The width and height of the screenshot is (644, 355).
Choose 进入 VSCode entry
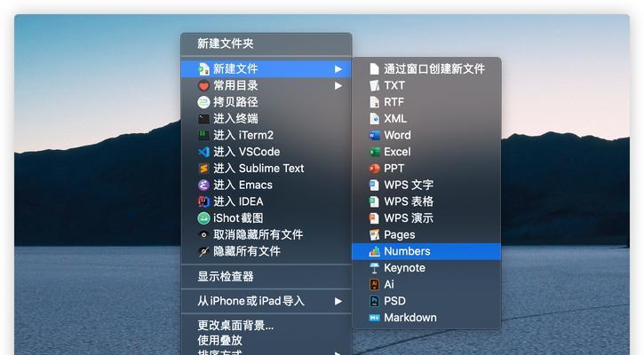[x=266, y=152]
